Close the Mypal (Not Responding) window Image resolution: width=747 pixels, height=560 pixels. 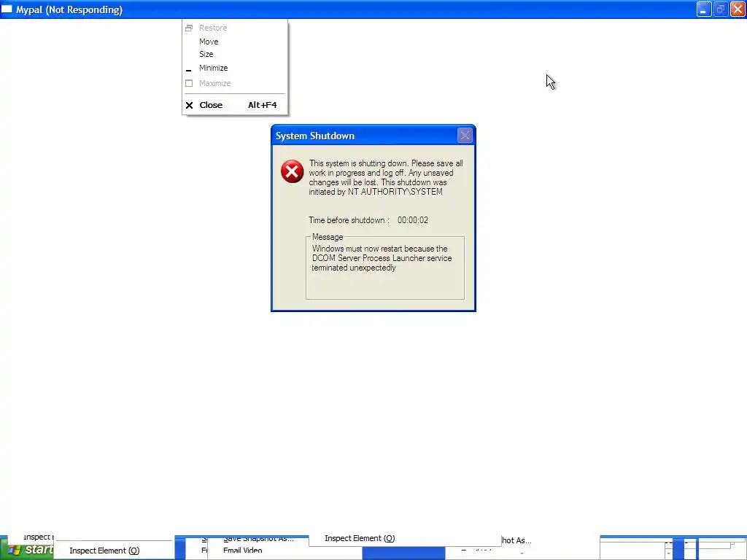pyautogui.click(x=738, y=9)
